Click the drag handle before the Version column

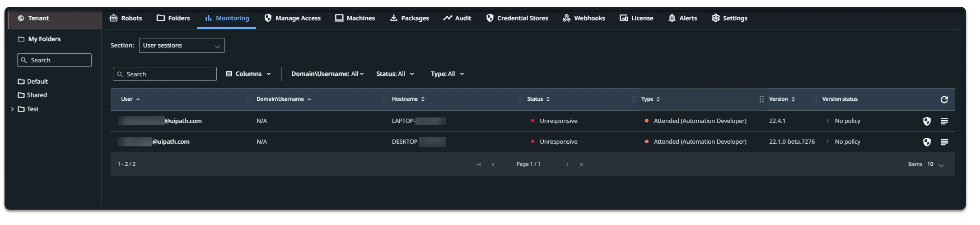pyautogui.click(x=761, y=99)
